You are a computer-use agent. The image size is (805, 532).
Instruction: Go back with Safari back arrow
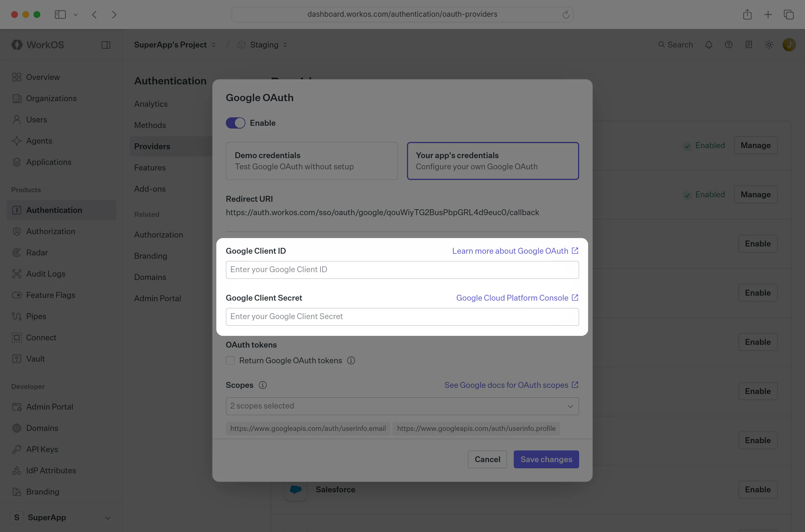95,14
